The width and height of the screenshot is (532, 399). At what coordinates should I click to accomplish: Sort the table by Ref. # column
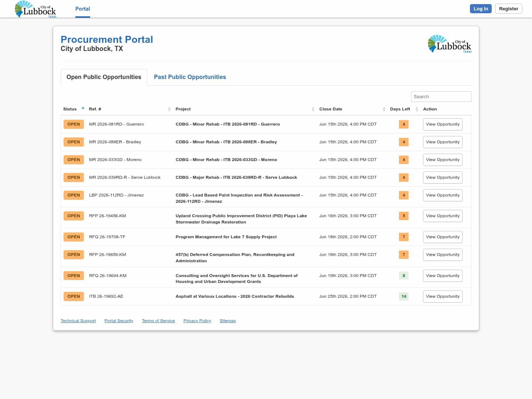[130, 109]
